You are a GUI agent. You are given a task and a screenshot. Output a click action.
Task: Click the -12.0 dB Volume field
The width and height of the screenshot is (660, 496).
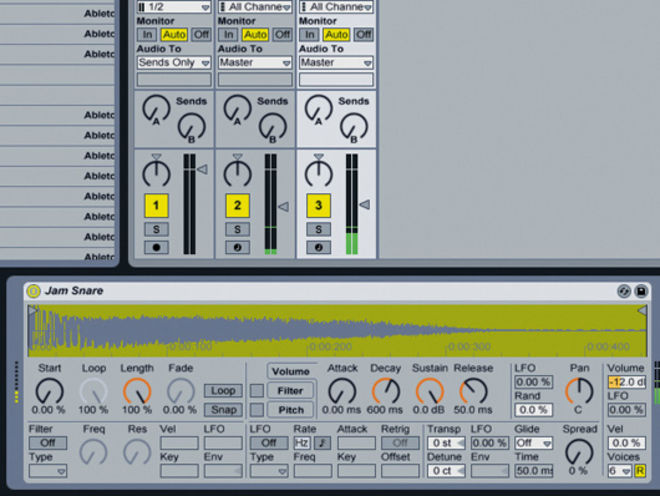627,382
